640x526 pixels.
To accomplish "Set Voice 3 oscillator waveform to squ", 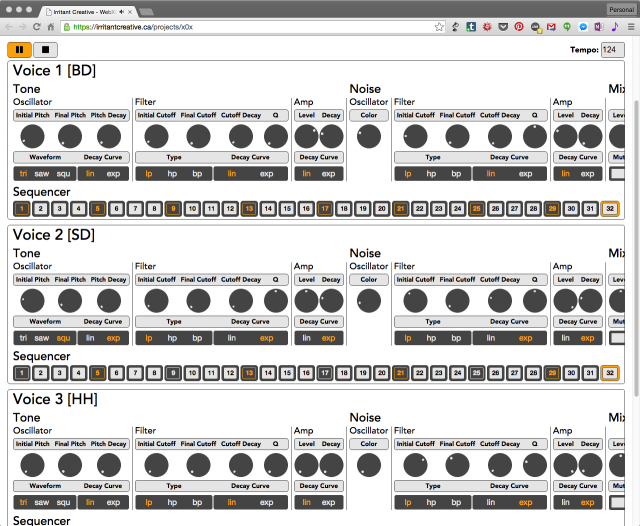I will [63, 502].
